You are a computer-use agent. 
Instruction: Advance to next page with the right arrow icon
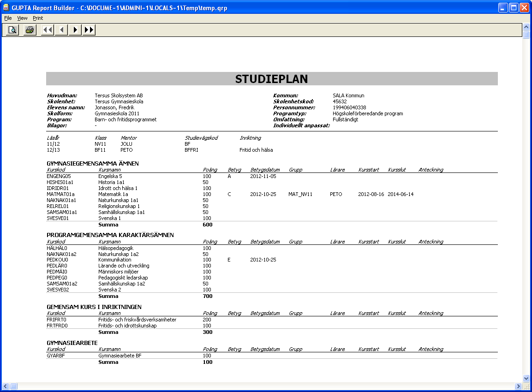[75, 30]
